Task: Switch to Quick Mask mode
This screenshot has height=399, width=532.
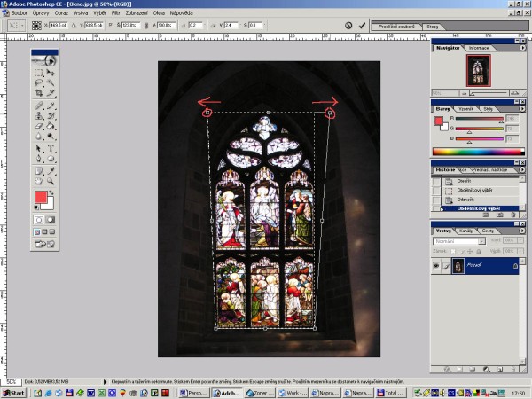Action: [51, 218]
